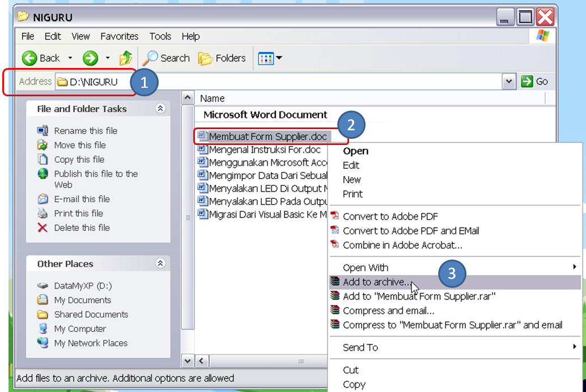Open the Tools menu

pos(160,36)
